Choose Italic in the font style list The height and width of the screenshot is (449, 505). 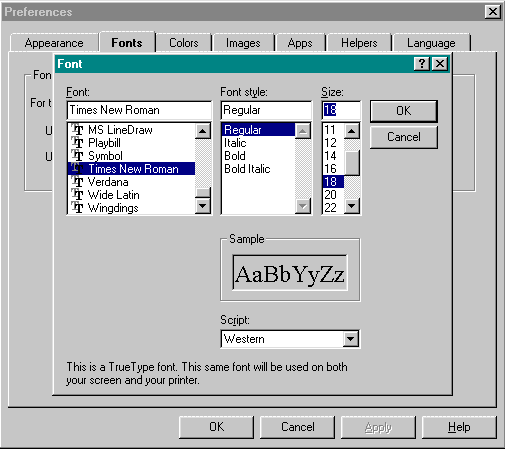click(258, 143)
